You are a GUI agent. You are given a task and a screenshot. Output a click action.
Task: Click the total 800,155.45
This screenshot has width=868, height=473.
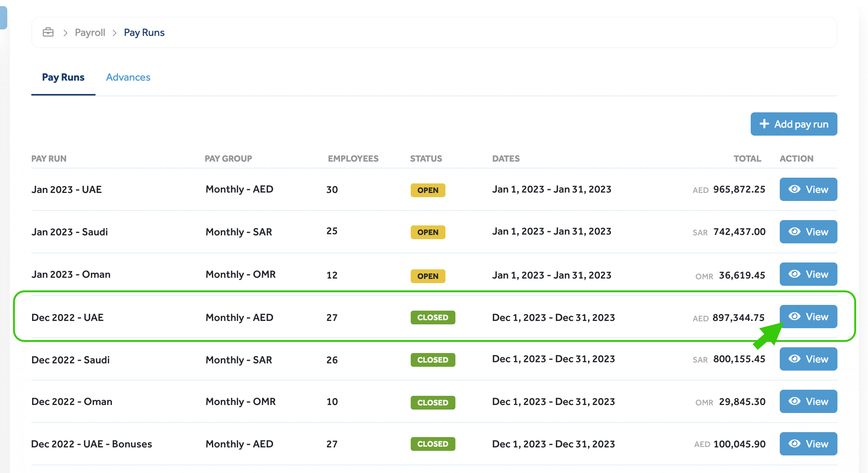click(x=739, y=359)
